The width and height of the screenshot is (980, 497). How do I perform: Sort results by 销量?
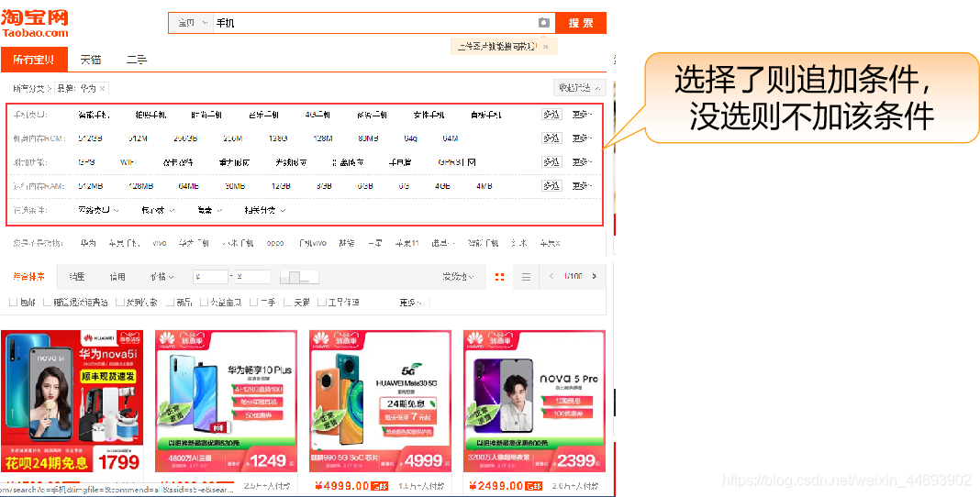[x=77, y=277]
